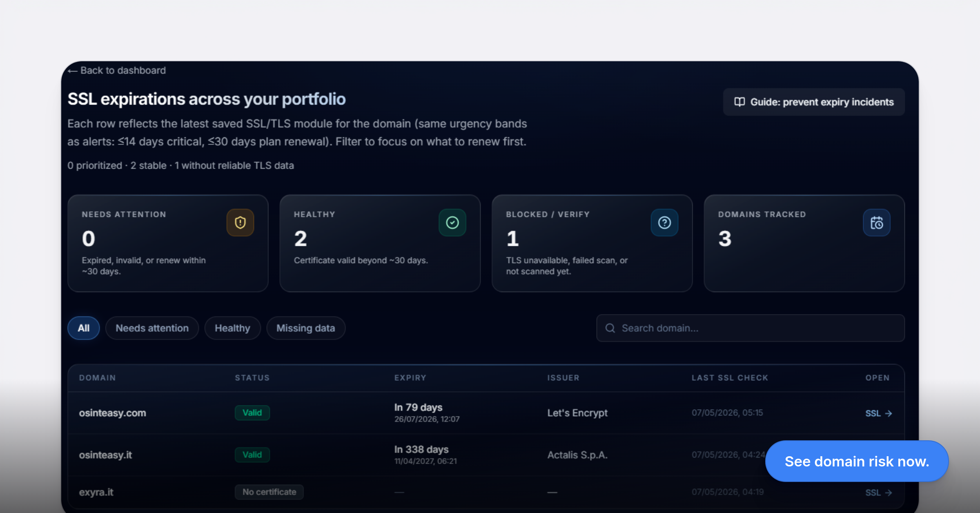This screenshot has width=980, height=513.
Task: Click the arrow icon next to exyra.it SSL
Action: coord(889,493)
